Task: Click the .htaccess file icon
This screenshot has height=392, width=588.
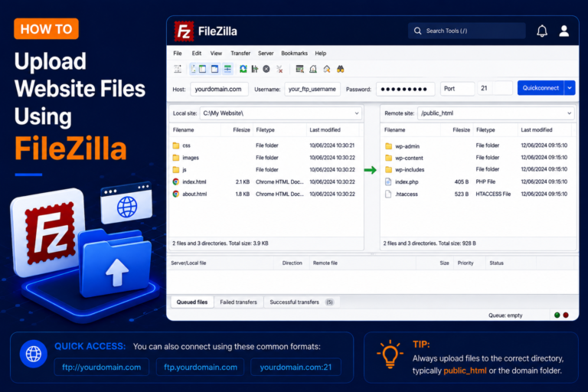Action: (388, 194)
